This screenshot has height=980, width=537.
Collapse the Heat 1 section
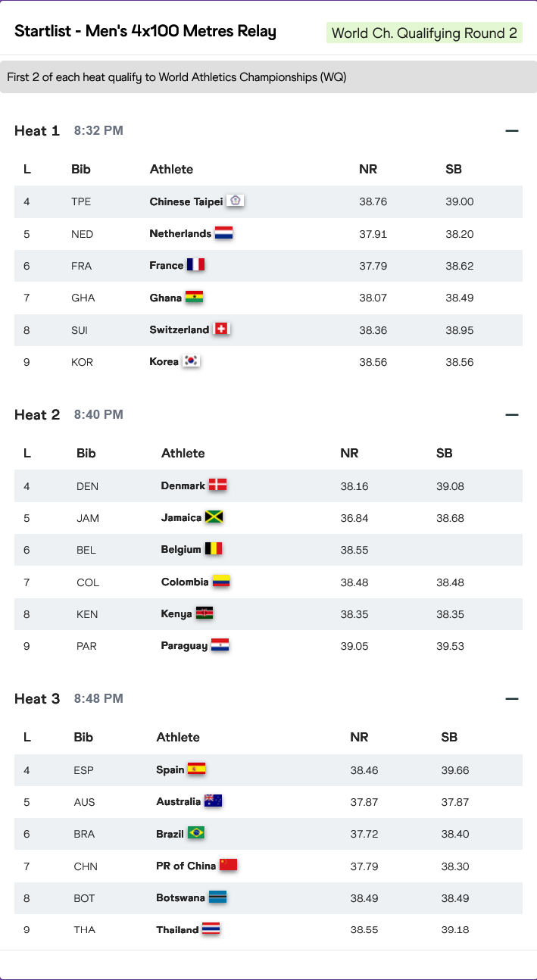pyautogui.click(x=512, y=131)
